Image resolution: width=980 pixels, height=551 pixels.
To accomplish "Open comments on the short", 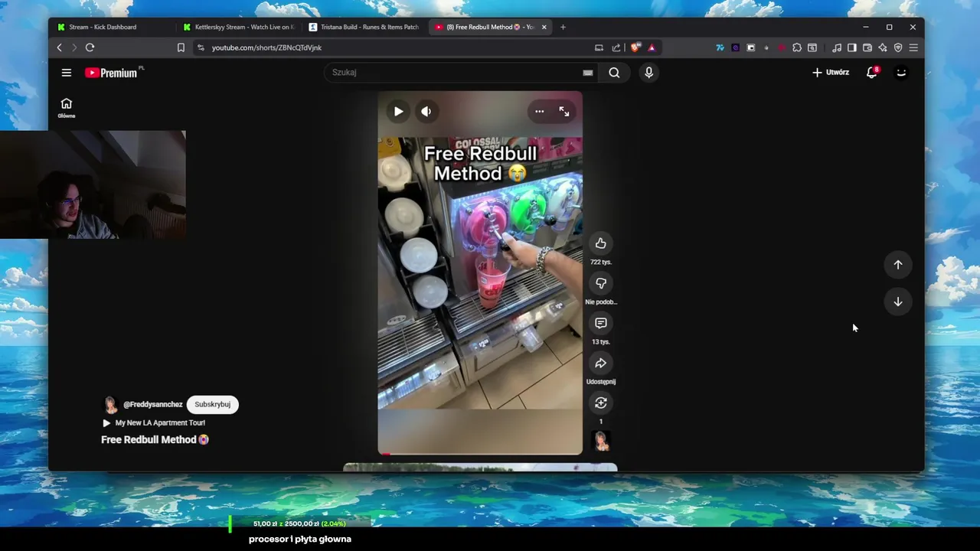I will pyautogui.click(x=601, y=323).
